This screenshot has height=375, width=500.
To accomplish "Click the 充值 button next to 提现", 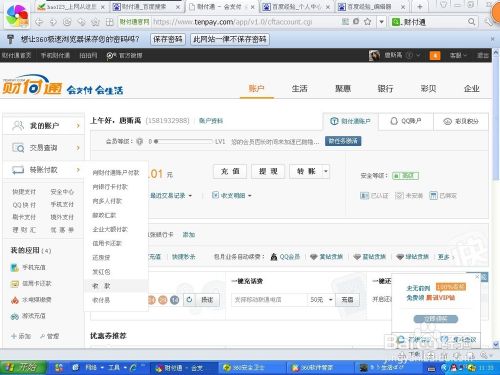I will [x=230, y=171].
